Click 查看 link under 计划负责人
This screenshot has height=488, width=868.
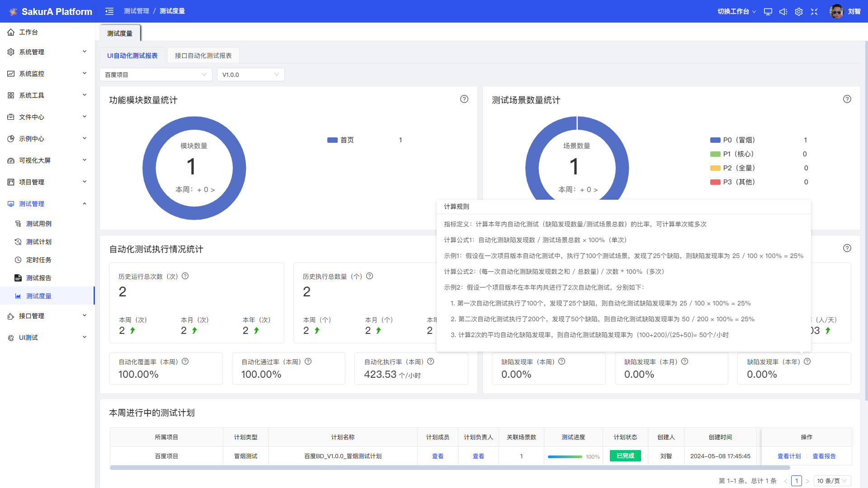click(x=478, y=456)
